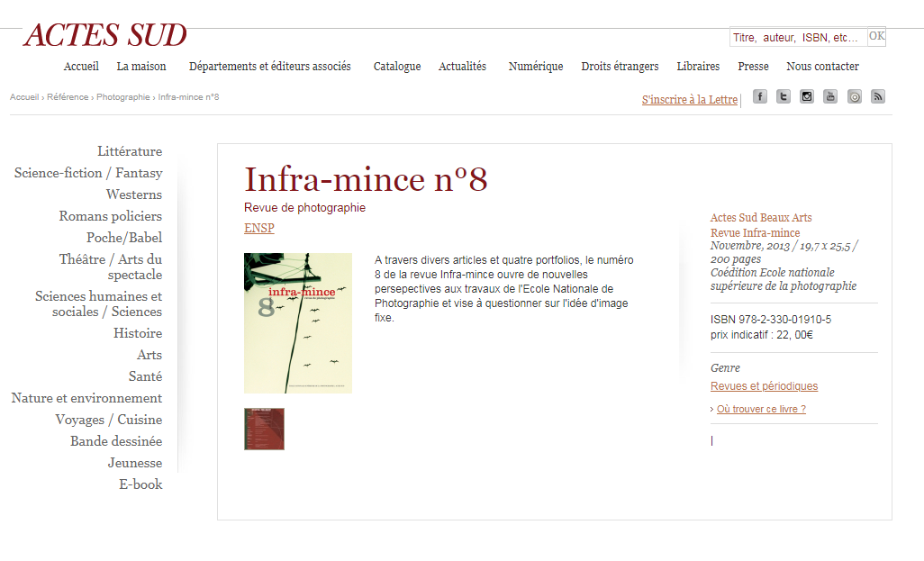Open the Accueil menu item
Image resolution: width=924 pixels, height=561 pixels.
pyautogui.click(x=81, y=67)
